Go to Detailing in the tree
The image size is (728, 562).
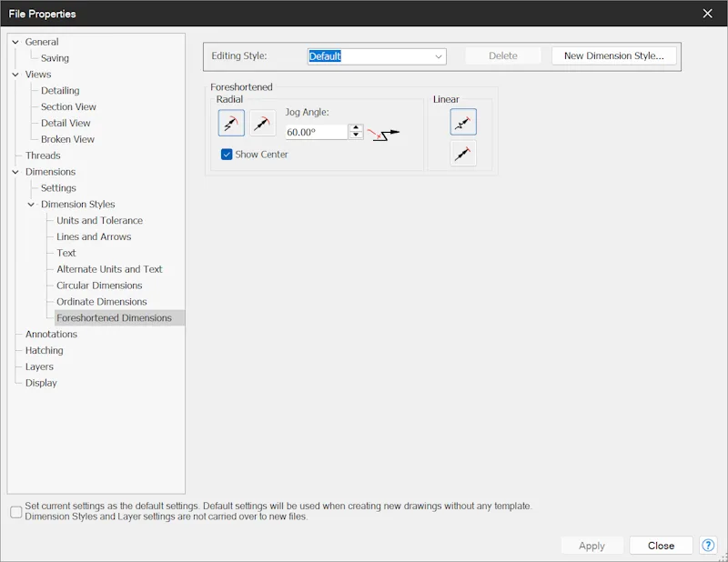pyautogui.click(x=60, y=91)
